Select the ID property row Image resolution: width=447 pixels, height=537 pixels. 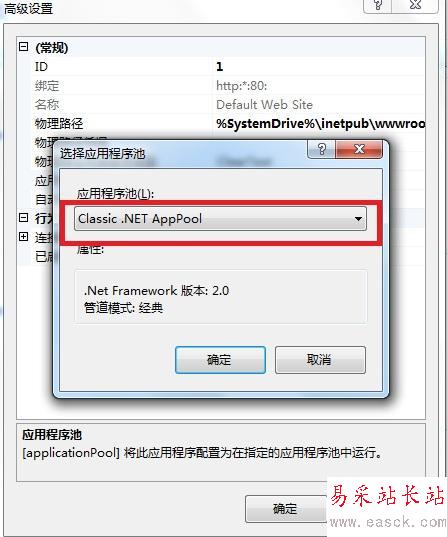pyautogui.click(x=229, y=66)
